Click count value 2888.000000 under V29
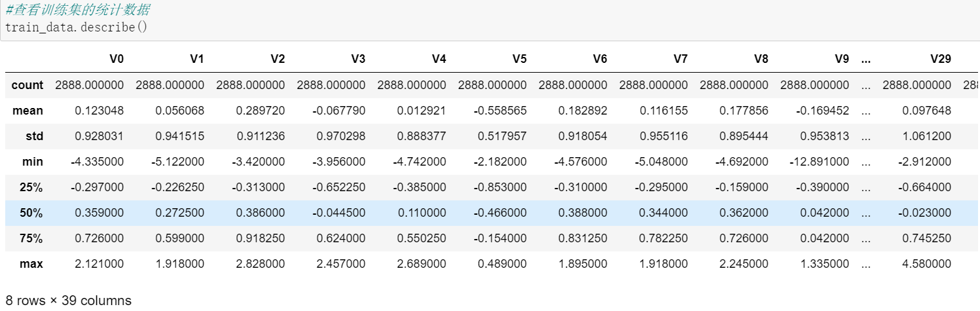Screen dimensions: 980x311 (x=917, y=85)
